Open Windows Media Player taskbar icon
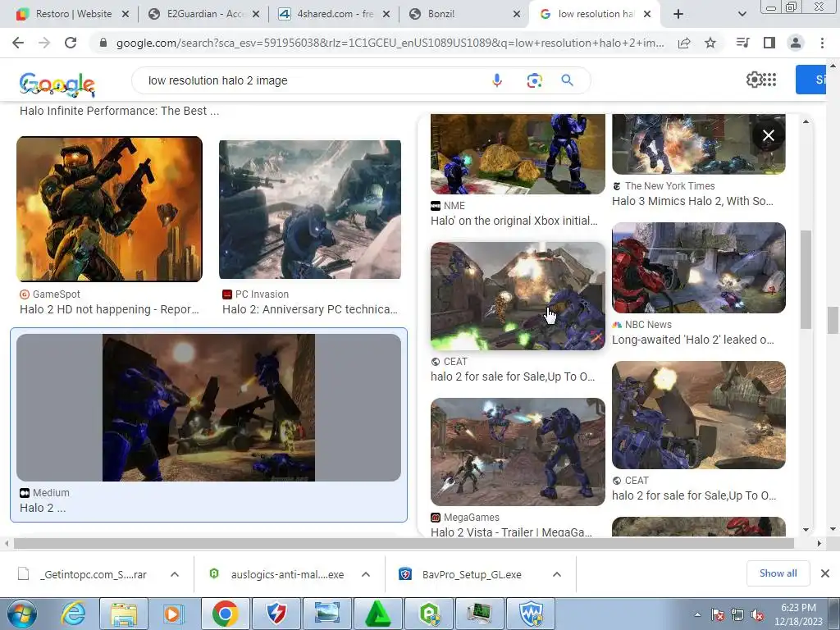The width and height of the screenshot is (840, 630). [173, 614]
